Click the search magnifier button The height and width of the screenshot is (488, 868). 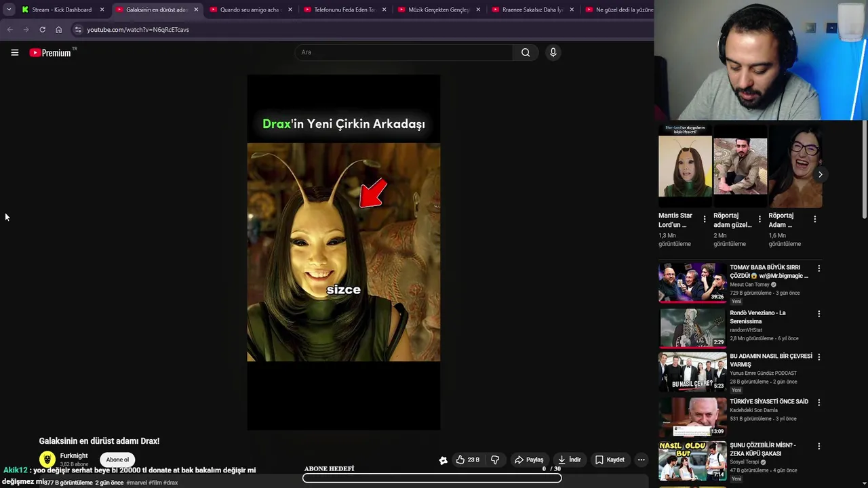[526, 52]
